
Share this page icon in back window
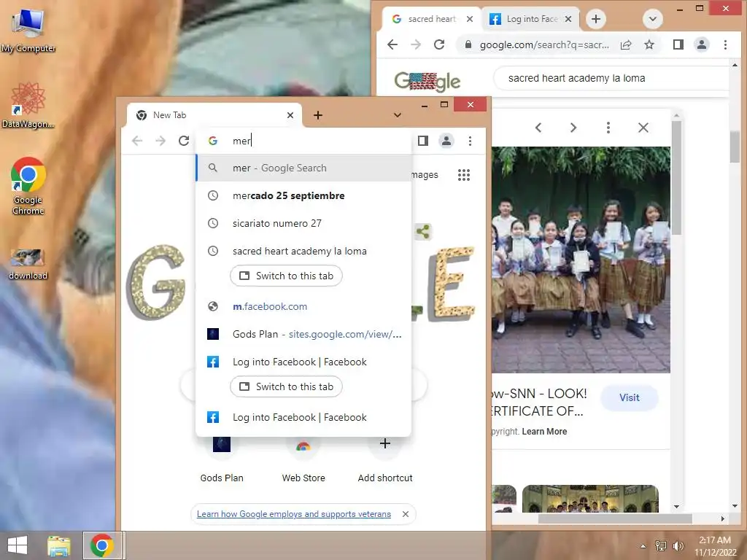point(626,44)
